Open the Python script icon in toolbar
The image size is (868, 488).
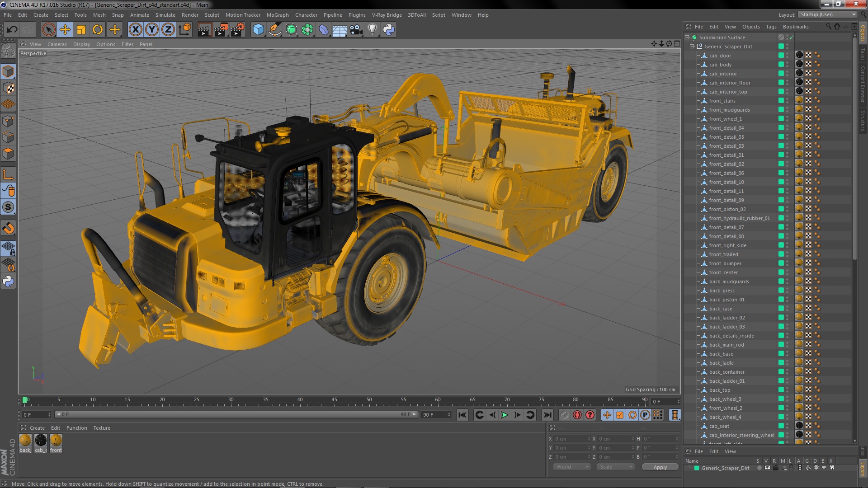pyautogui.click(x=388, y=30)
